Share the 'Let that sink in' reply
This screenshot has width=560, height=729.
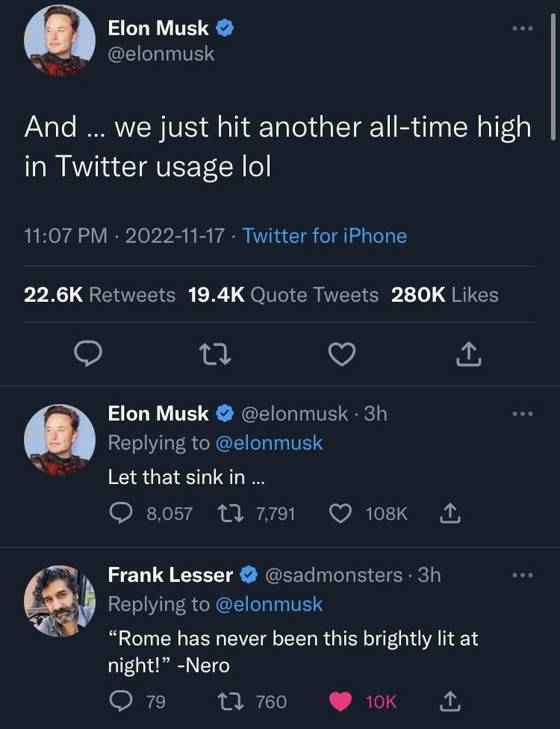[448, 513]
